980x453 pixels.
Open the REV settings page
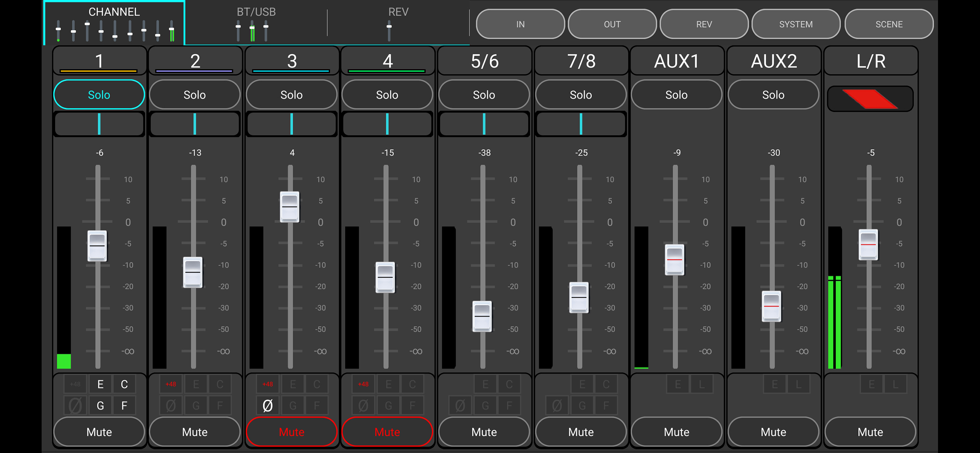(704, 24)
